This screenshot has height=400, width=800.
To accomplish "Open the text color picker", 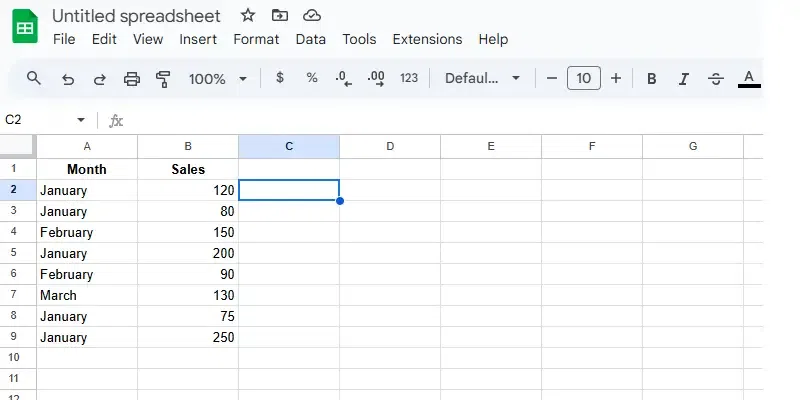I will point(748,78).
